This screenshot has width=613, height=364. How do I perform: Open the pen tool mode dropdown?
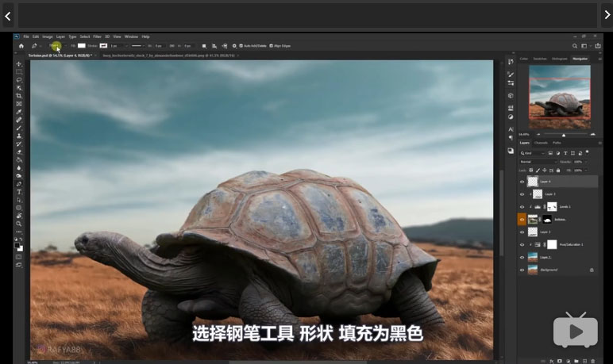coord(57,46)
